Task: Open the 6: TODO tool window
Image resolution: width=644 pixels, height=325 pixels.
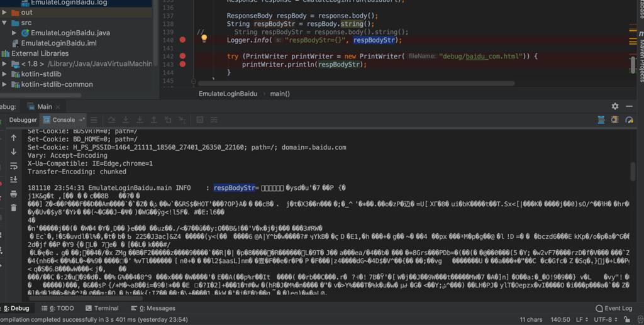Action: (58, 308)
